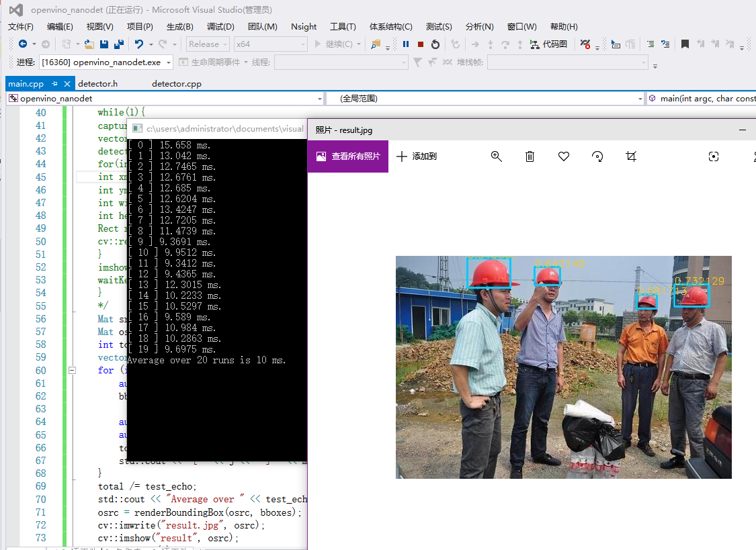
Task: Restart the running debug session
Action: tap(435, 44)
